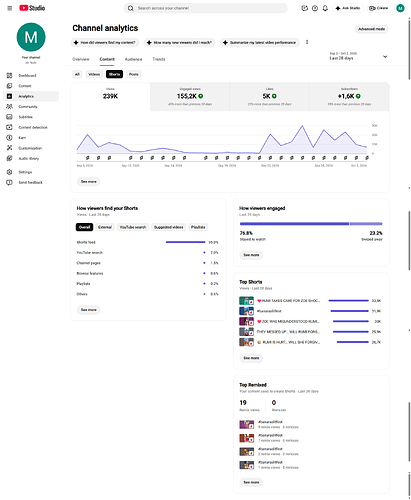Select the YouTube search traffic chip
The width and height of the screenshot is (411, 500).
(x=133, y=227)
